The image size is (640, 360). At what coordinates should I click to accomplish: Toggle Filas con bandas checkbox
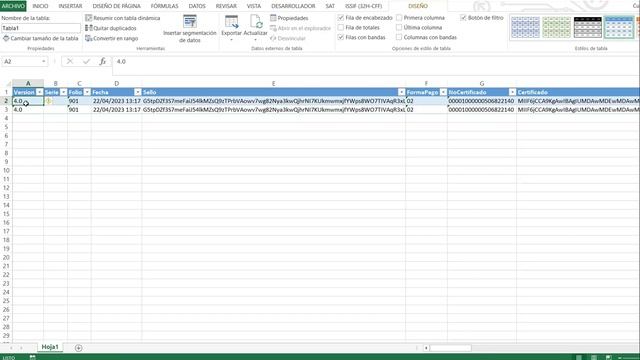tap(341, 37)
